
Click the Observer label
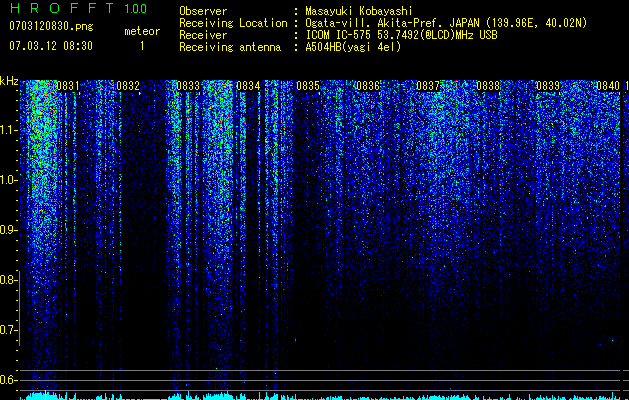203,11
